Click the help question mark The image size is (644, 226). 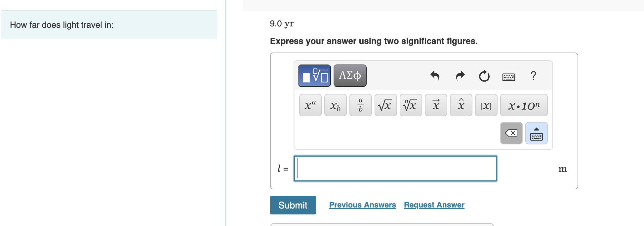[x=533, y=76]
